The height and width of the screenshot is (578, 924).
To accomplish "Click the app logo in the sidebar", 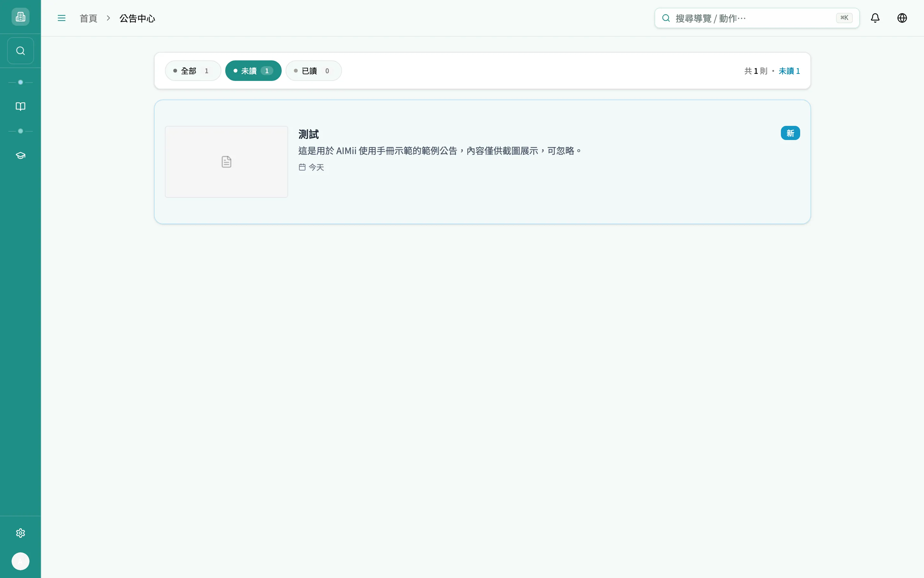I will tap(20, 17).
